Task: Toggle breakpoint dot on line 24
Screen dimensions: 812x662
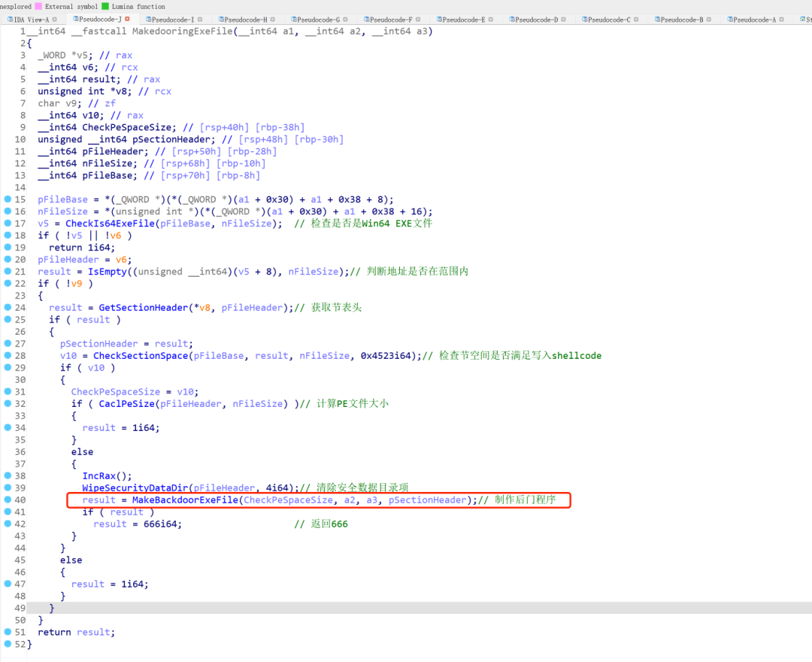Action: tap(8, 307)
